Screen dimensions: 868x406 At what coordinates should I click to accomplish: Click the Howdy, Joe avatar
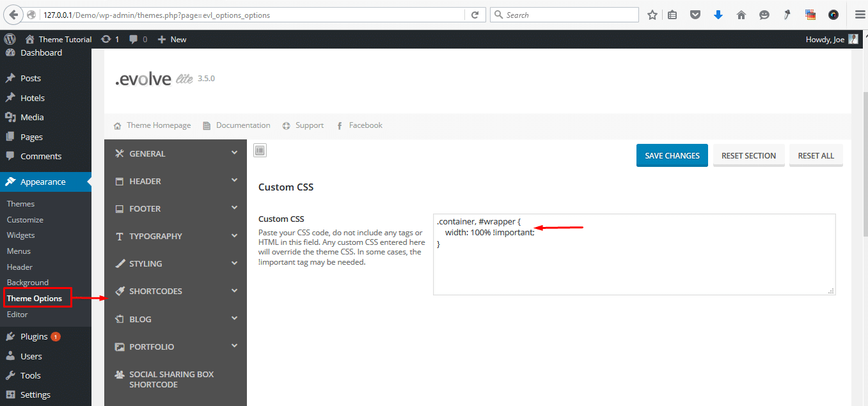coord(853,39)
